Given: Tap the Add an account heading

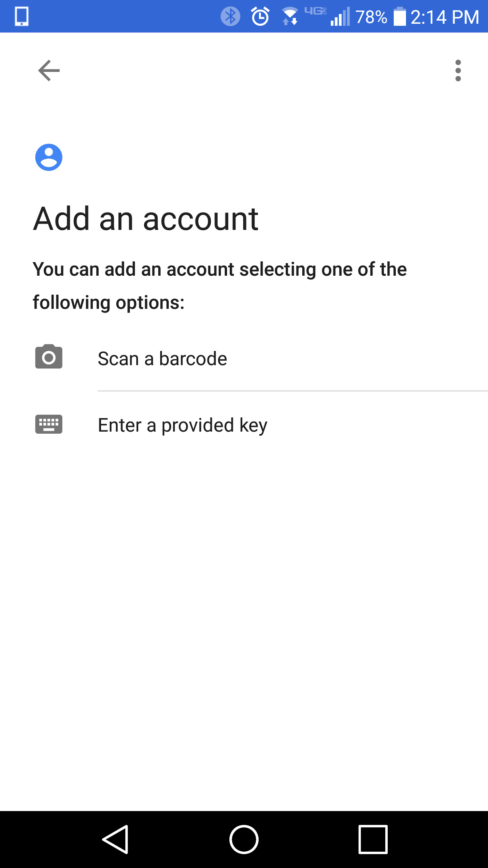Looking at the screenshot, I should click(x=146, y=219).
